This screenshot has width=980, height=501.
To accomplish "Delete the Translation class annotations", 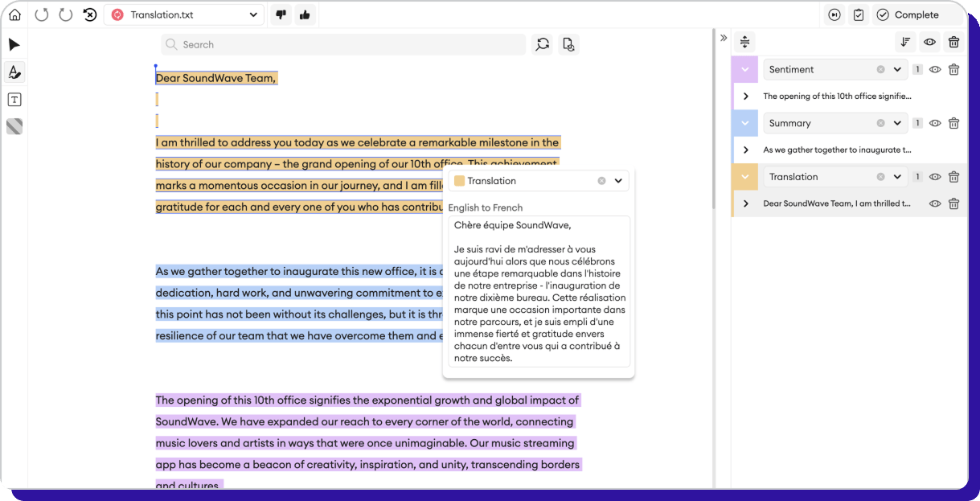I will [953, 177].
